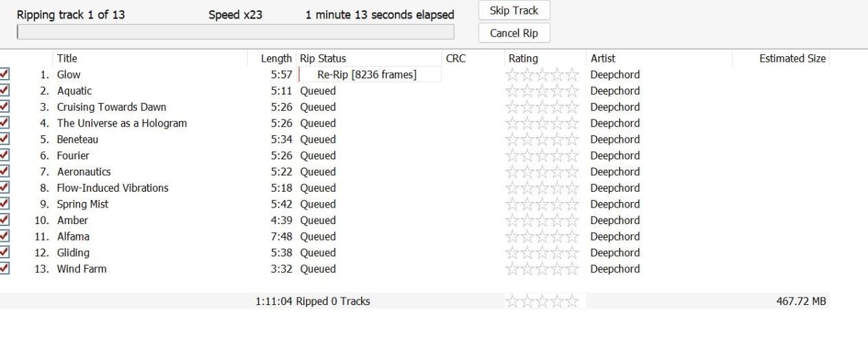This screenshot has height=338, width=868.
Task: Click the rip progress bar
Action: coord(235,32)
